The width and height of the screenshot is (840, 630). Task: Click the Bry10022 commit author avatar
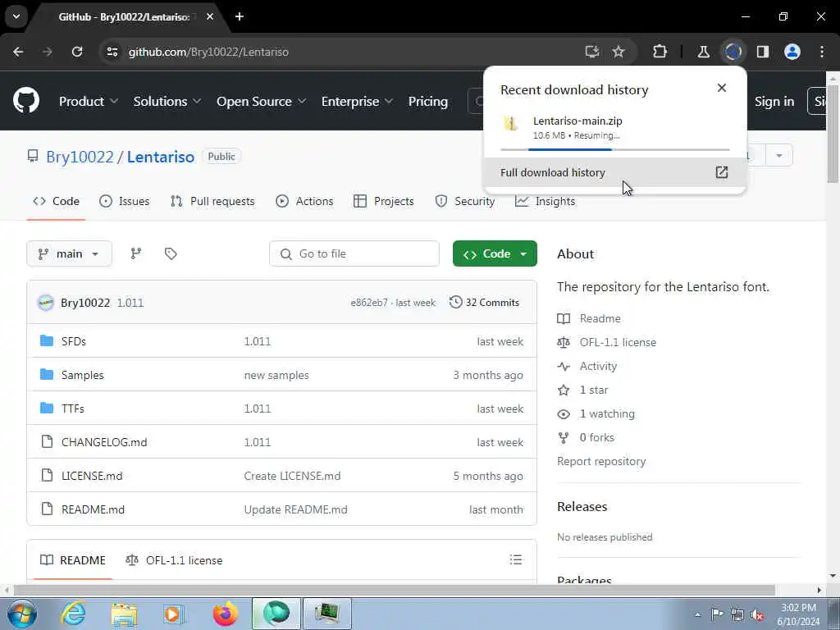pyautogui.click(x=46, y=303)
